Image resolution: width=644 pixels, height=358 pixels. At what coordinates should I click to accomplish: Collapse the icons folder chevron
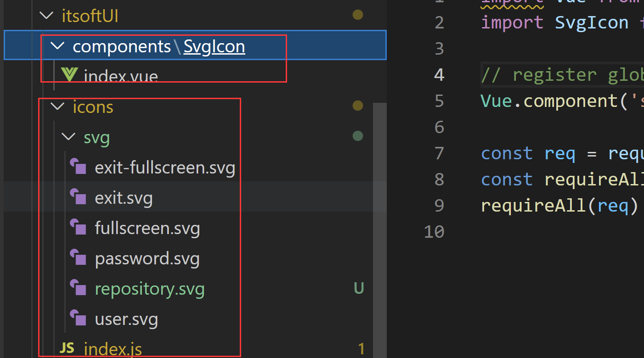57,106
